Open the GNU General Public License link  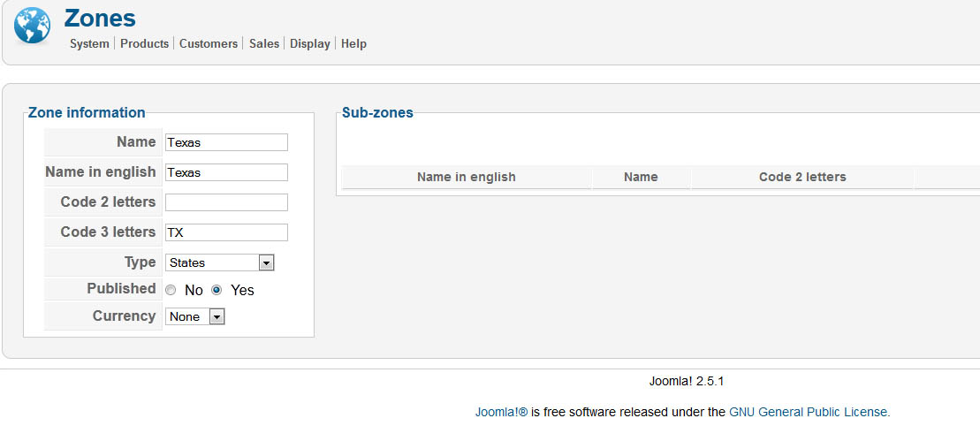809,412
